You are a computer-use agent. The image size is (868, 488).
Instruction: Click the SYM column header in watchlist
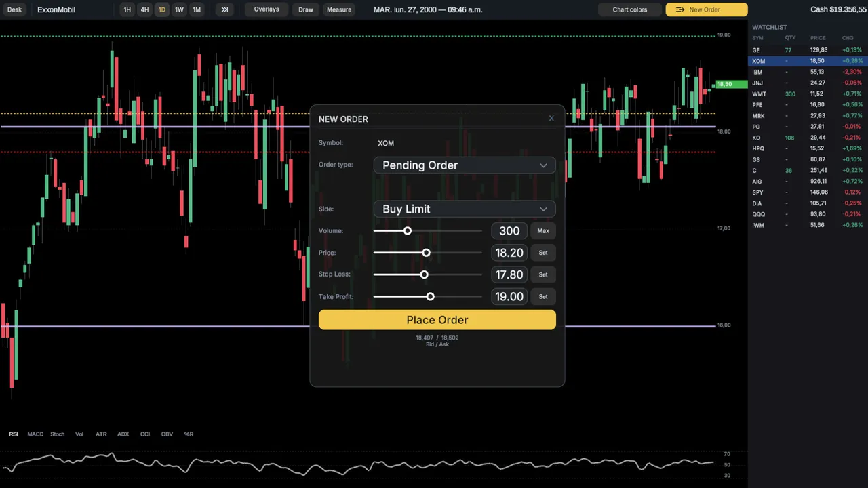tap(757, 38)
